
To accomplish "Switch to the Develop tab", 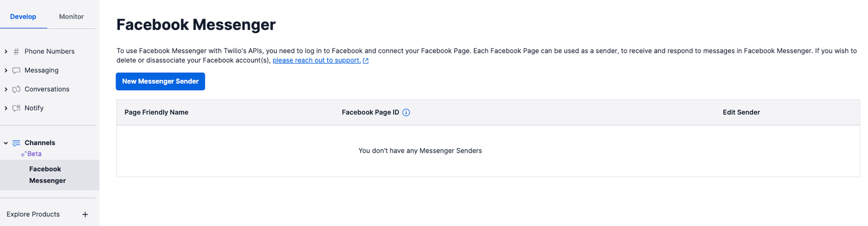I will (23, 17).
